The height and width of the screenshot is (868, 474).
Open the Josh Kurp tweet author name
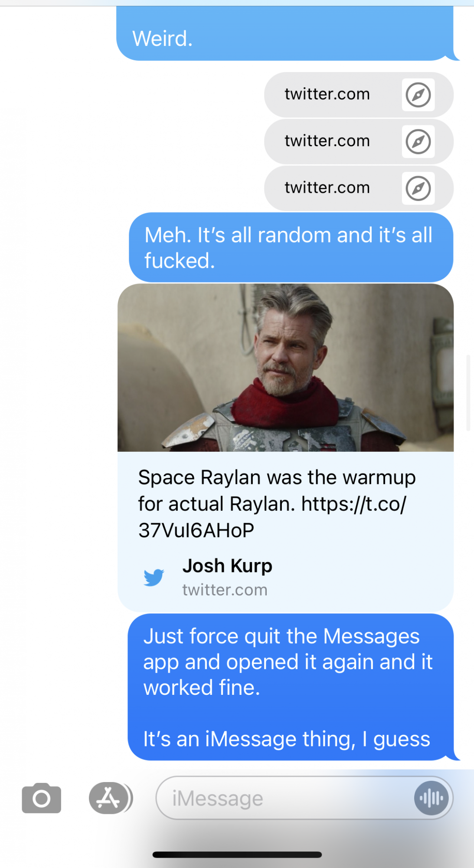pos(227,566)
